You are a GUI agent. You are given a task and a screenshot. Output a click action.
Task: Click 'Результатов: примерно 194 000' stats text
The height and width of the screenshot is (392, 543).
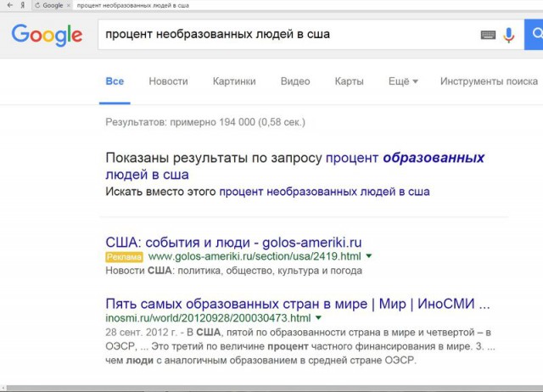pos(205,122)
